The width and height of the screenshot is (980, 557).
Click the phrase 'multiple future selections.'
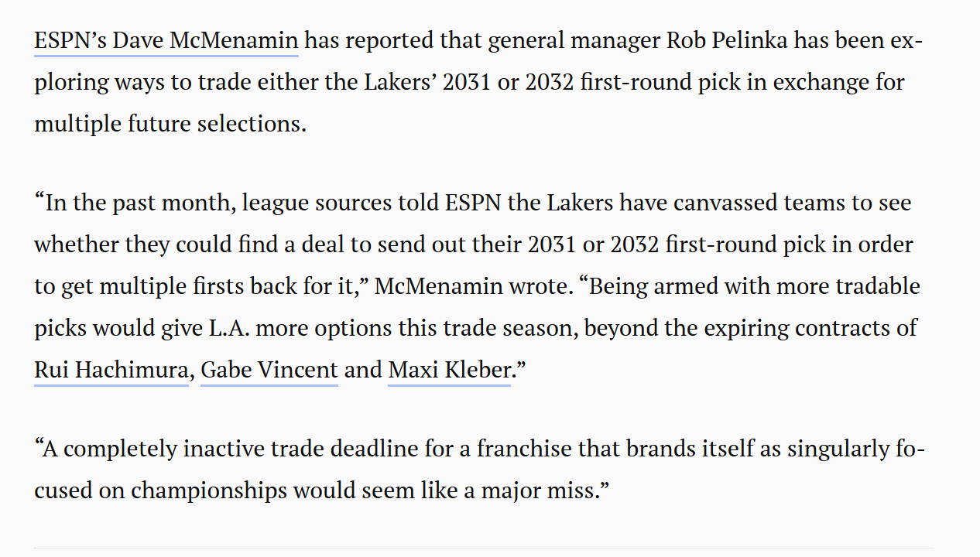[170, 123]
